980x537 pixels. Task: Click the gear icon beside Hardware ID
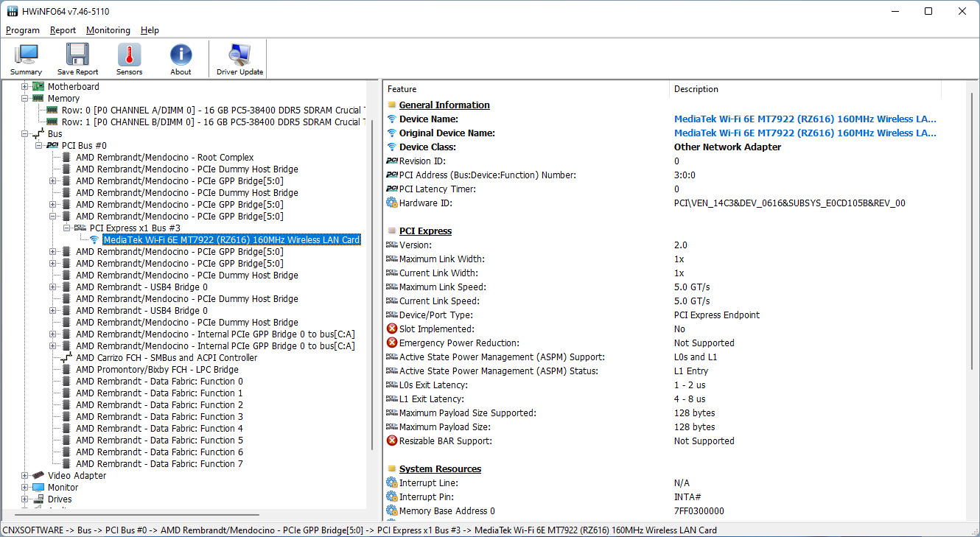point(391,203)
